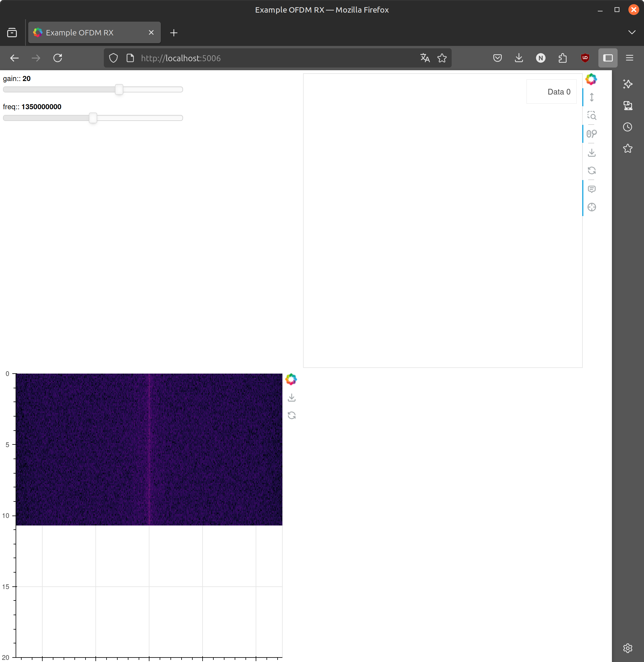
Task: Save the constellation plot image
Action: pos(591,152)
